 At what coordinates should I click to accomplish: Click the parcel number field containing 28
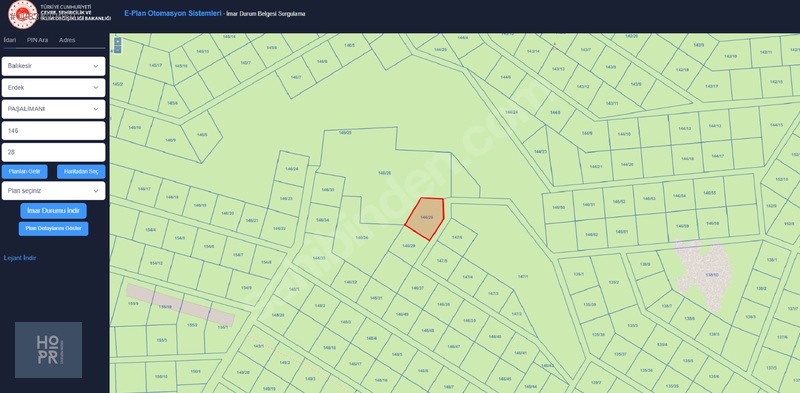pos(54,152)
